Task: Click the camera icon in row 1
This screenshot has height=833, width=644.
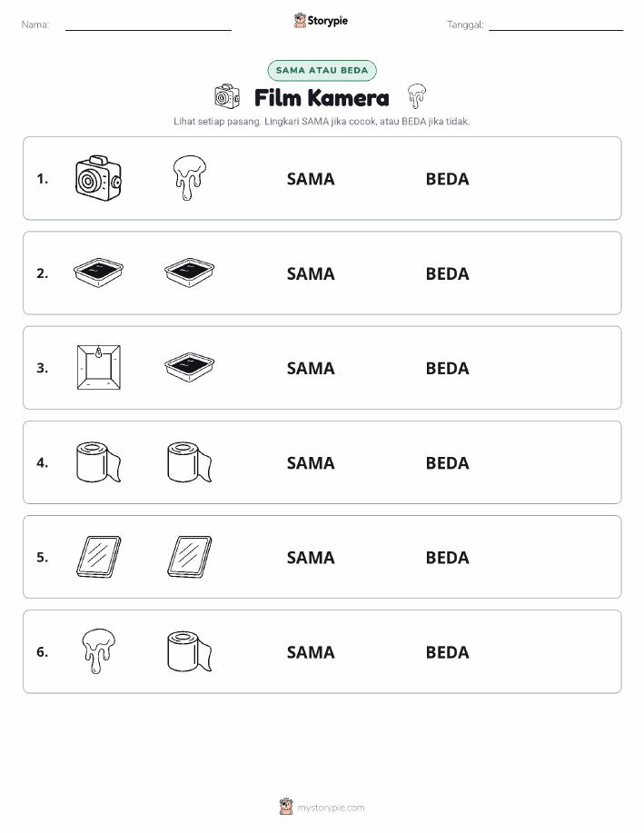Action: [98, 178]
